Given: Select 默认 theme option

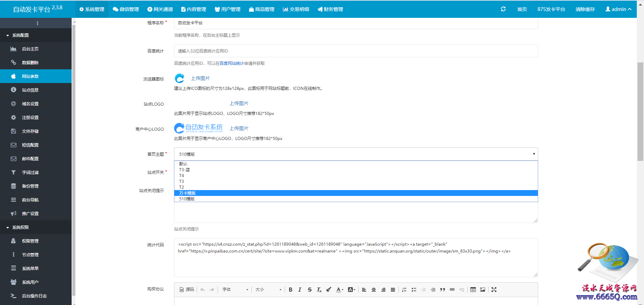Looking at the screenshot, I should coord(356,164).
